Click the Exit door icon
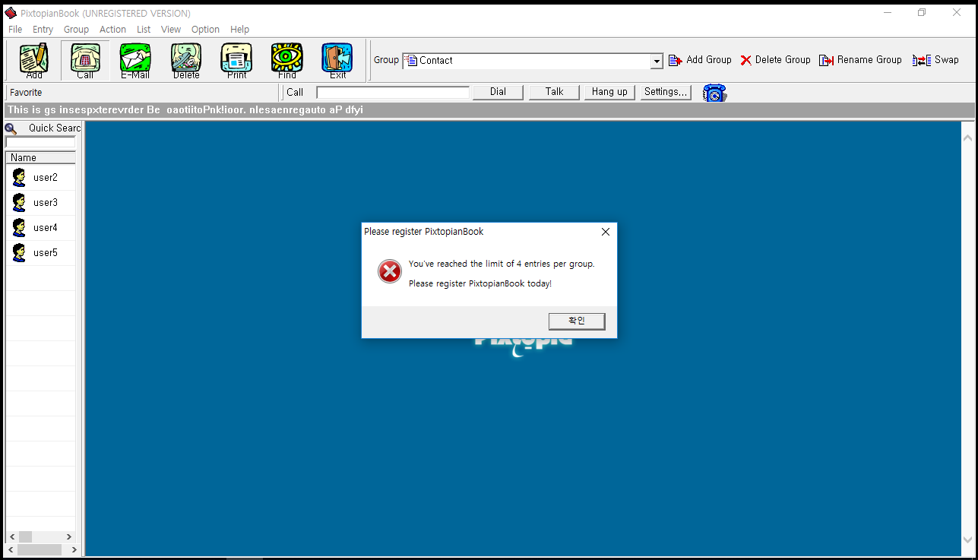The height and width of the screenshot is (560, 978). click(x=337, y=61)
